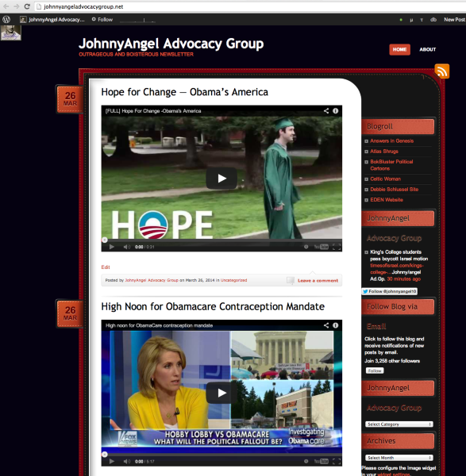Click the orange RSS feed icon
Screen dimensions: 466x476
click(x=441, y=71)
